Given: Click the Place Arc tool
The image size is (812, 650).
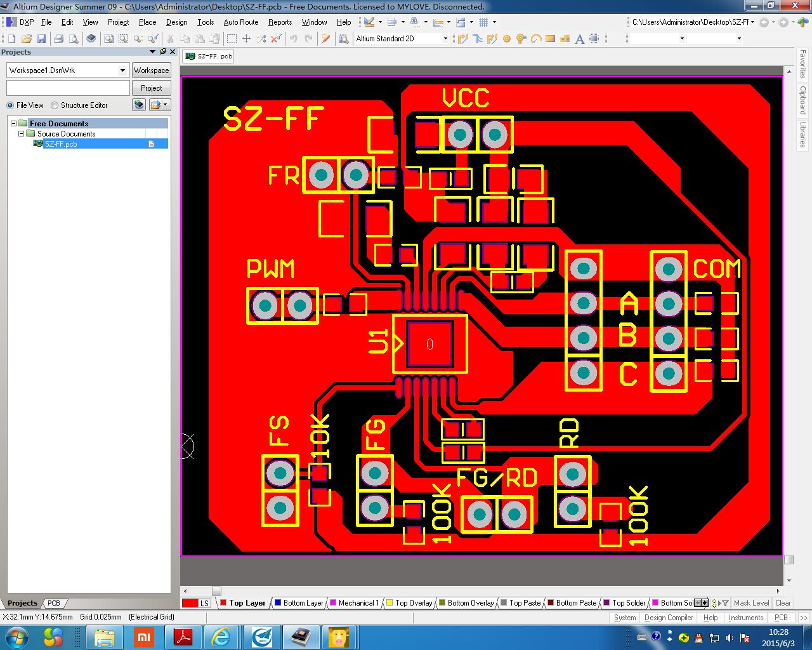Looking at the screenshot, I should (x=536, y=39).
